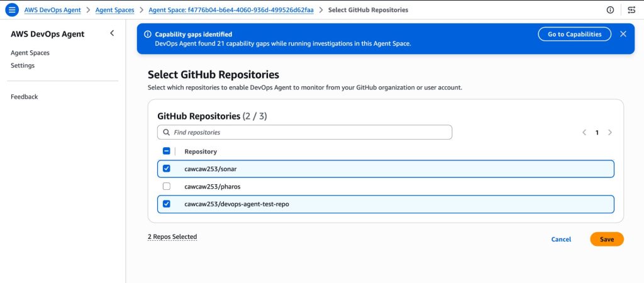Open Feedback in the sidebar
The height and width of the screenshot is (283, 644).
point(25,97)
